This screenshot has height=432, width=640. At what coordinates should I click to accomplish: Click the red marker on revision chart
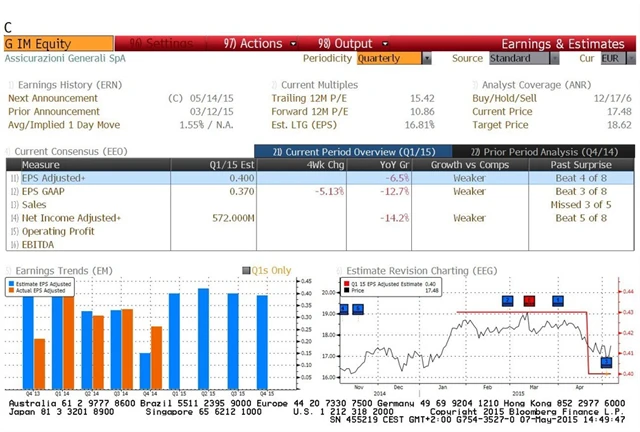pyautogui.click(x=530, y=300)
